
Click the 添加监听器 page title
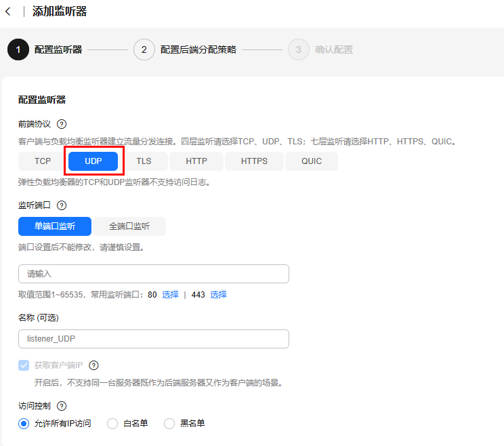[60, 12]
